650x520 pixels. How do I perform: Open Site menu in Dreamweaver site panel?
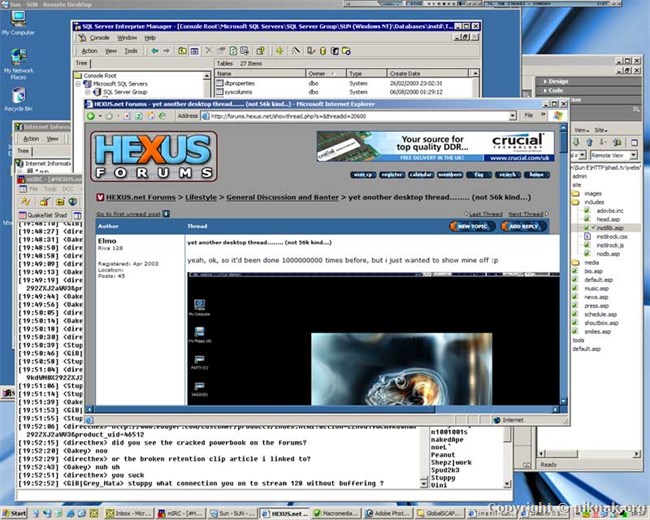click(601, 130)
